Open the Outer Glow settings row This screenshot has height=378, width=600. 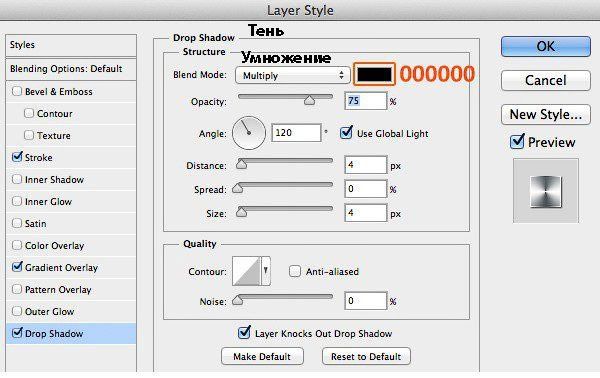pyautogui.click(x=71, y=311)
